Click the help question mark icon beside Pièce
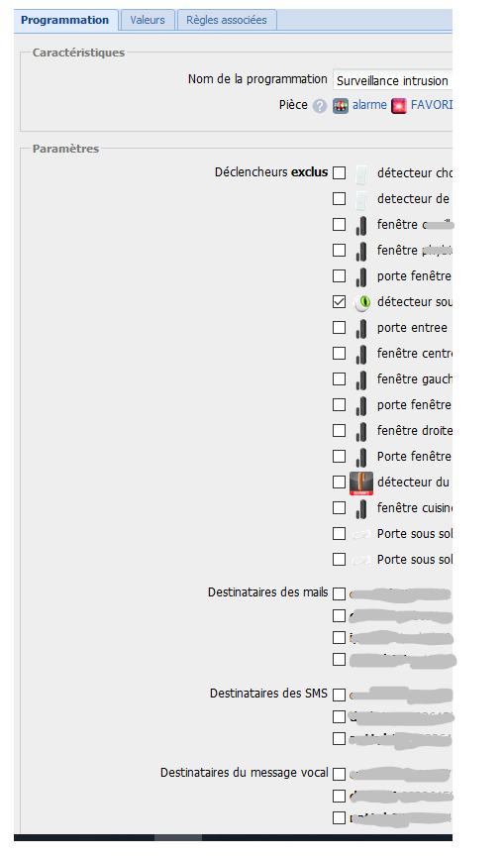The height and width of the screenshot is (858, 504). pyautogui.click(x=320, y=106)
